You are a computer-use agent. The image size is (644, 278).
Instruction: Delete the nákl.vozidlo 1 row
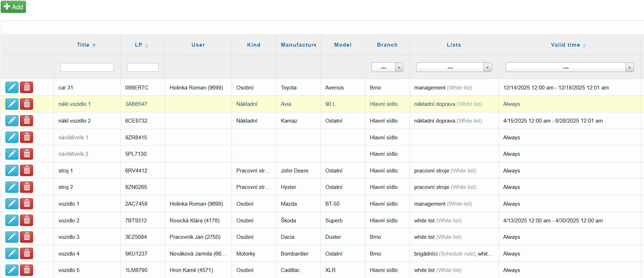pyautogui.click(x=27, y=104)
